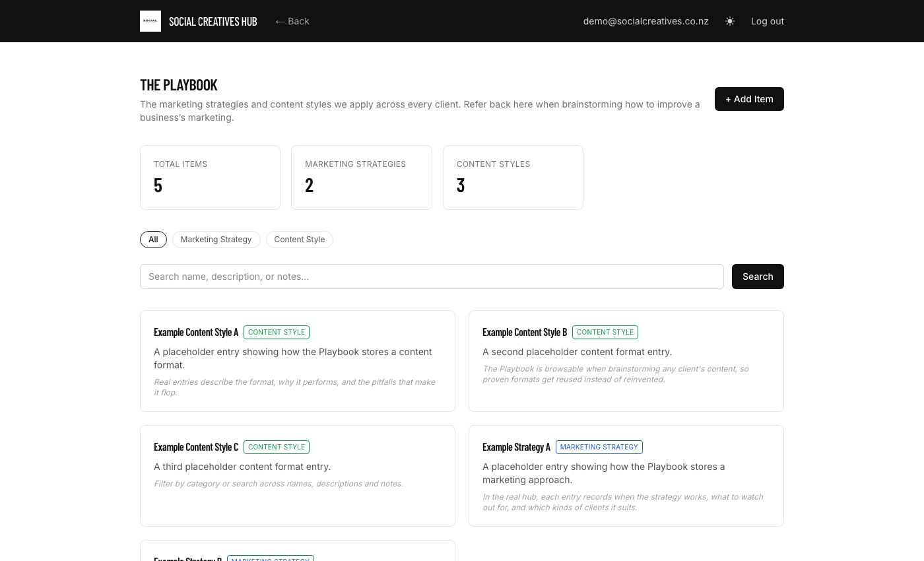
Task: Click the CONTENT STYLE badge on Style C
Action: (277, 447)
